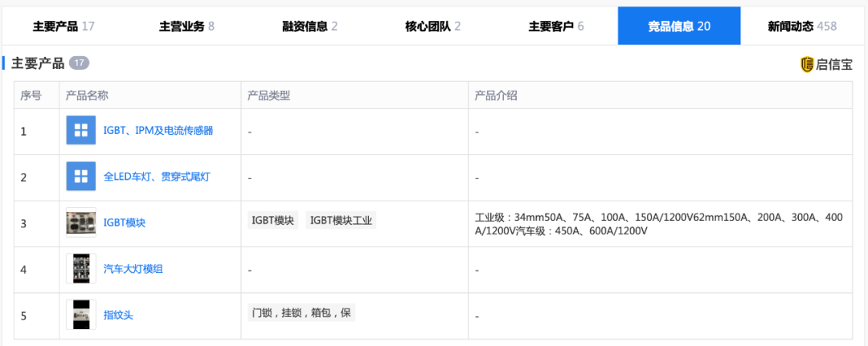Click the 门锁，挂锁，箱包，保 type tag
Screen dimensions: 868x346
(301, 313)
